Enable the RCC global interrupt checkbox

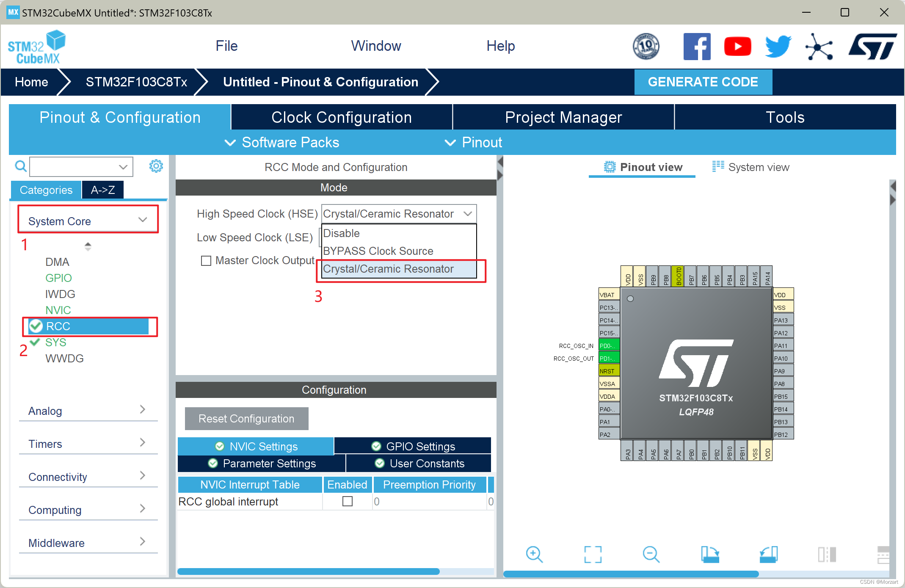[x=348, y=501]
